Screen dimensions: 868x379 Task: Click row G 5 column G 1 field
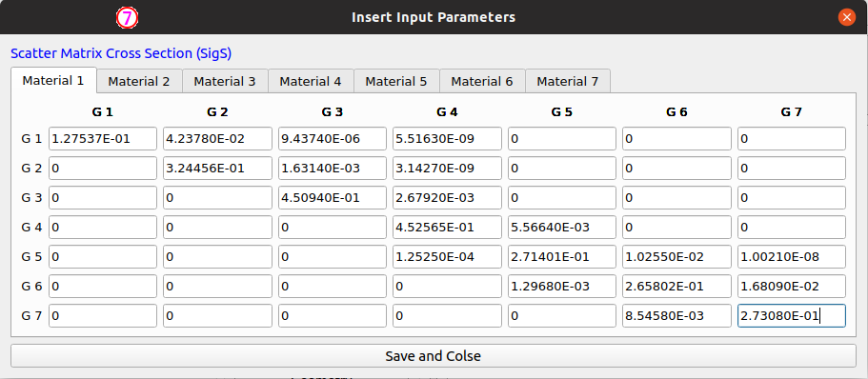(x=103, y=257)
